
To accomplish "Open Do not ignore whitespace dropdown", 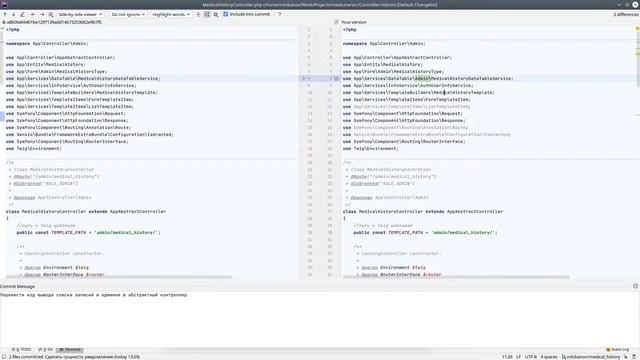I will 128,14.
